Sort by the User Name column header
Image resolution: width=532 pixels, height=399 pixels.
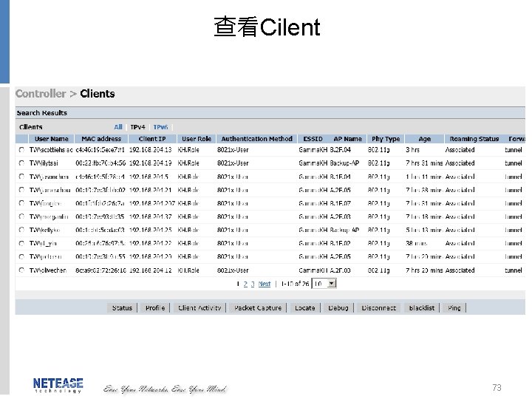tap(52, 139)
